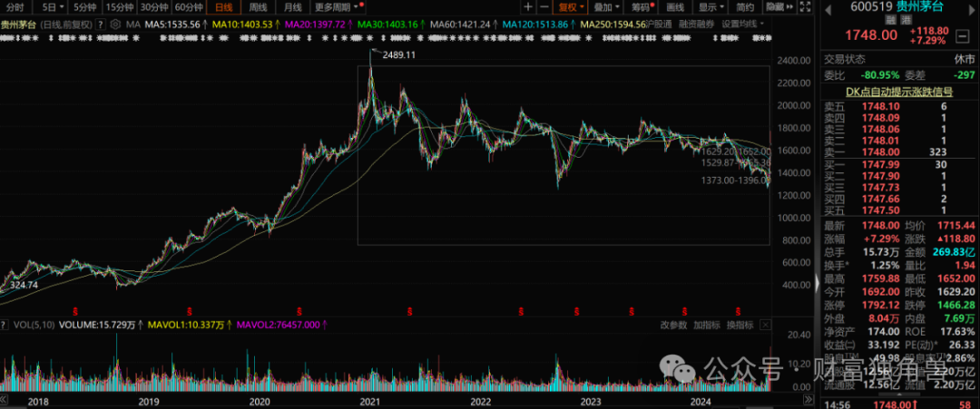Select the 月线 monthly K-line tab
The height and width of the screenshot is (409, 980).
(x=292, y=7)
